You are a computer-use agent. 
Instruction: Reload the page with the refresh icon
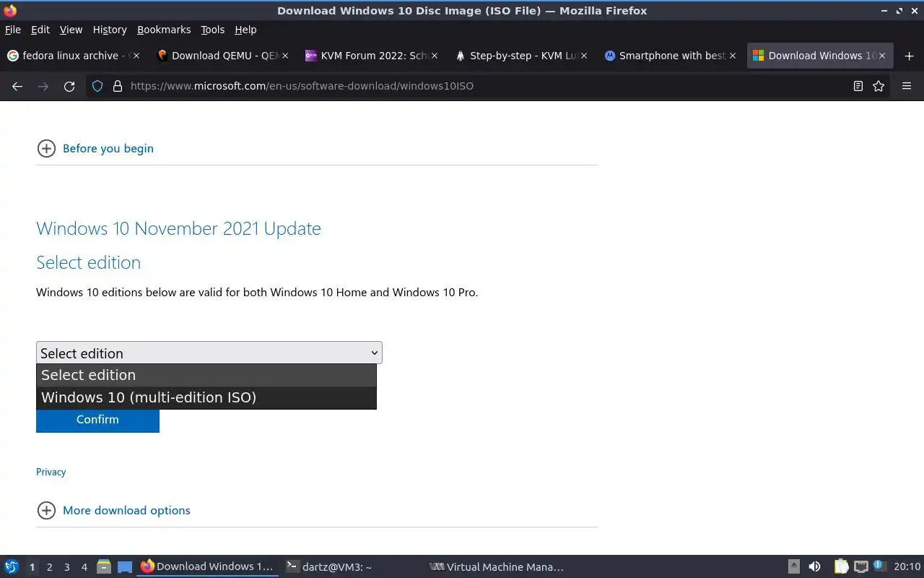click(69, 86)
